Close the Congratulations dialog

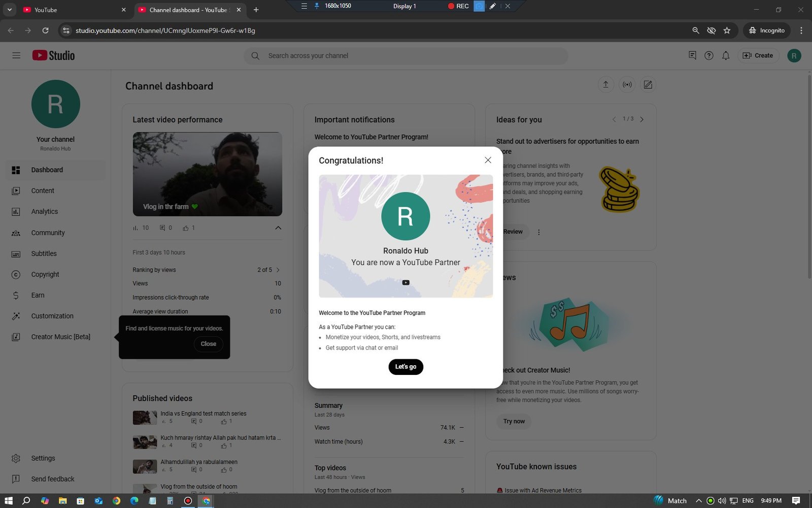488,160
